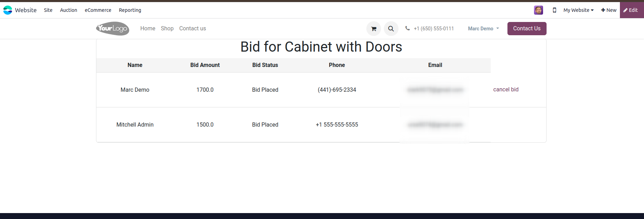
Task: Click the phone handset icon
Action: 408,28
